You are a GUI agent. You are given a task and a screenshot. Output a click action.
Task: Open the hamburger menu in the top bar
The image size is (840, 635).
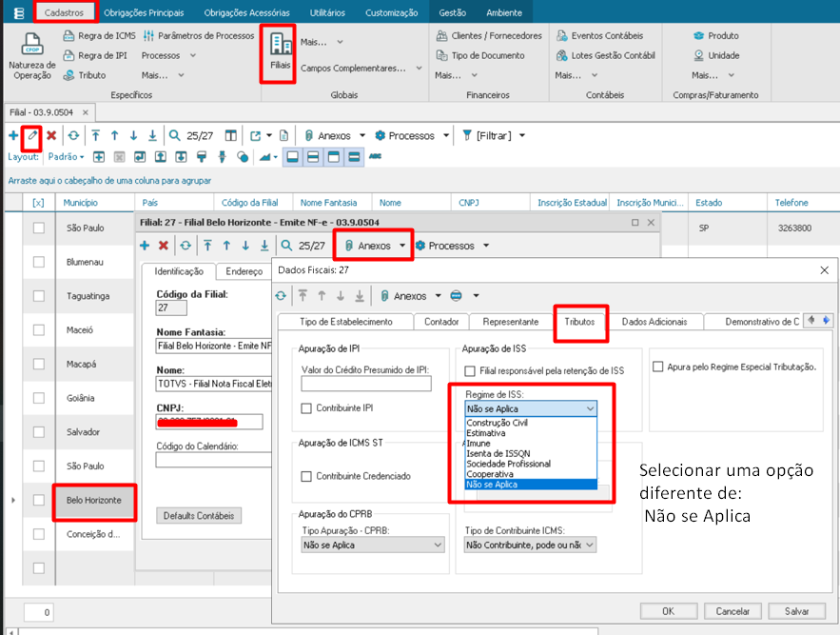[18, 12]
